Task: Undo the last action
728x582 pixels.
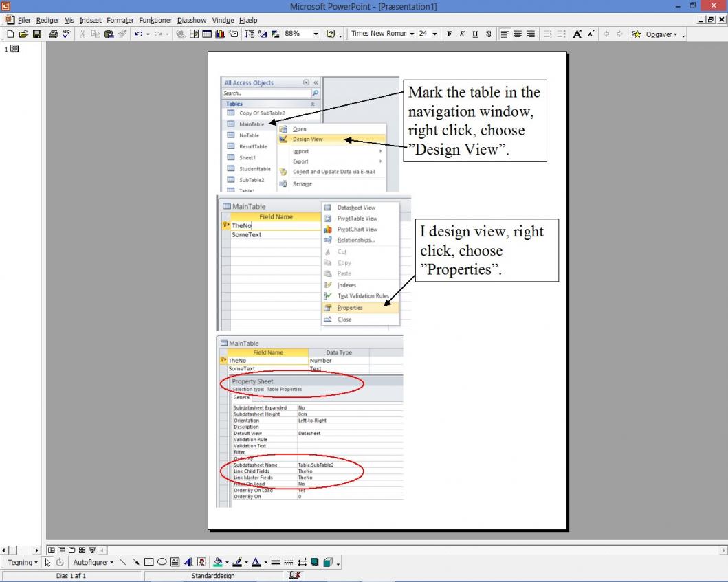Action: click(138, 34)
